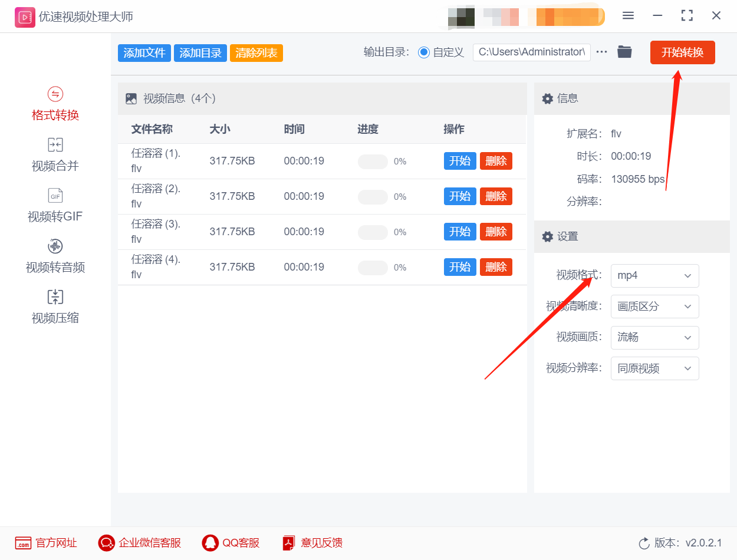Delete 任溶溶 (1).flv from the list

coord(496,161)
